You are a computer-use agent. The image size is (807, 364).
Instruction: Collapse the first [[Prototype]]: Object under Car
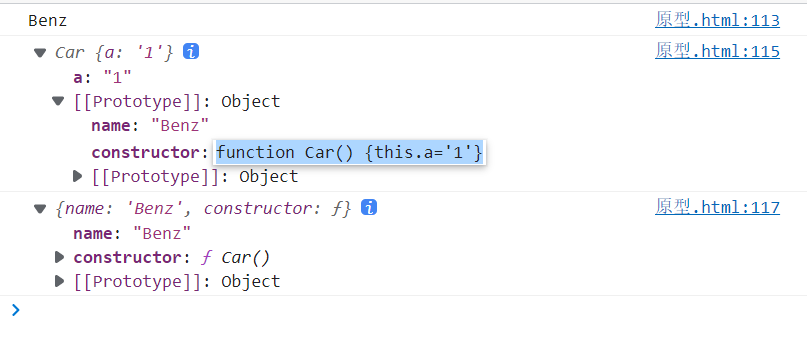(x=59, y=101)
